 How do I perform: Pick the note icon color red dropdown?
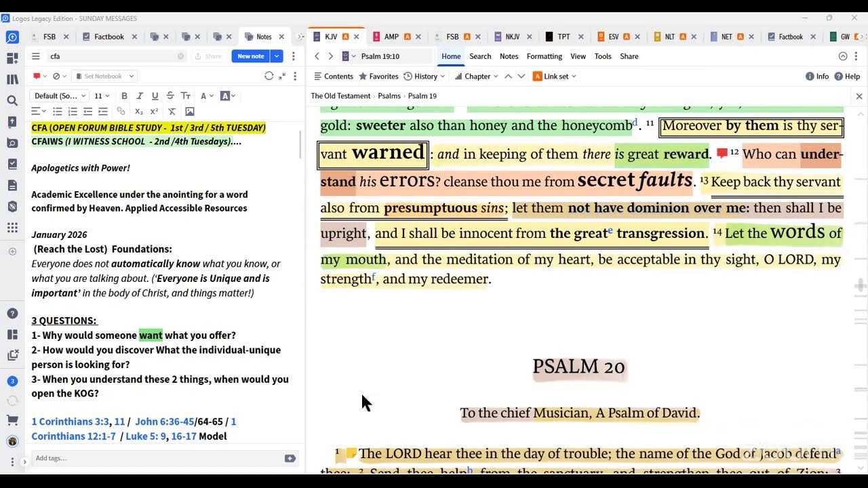pos(39,76)
